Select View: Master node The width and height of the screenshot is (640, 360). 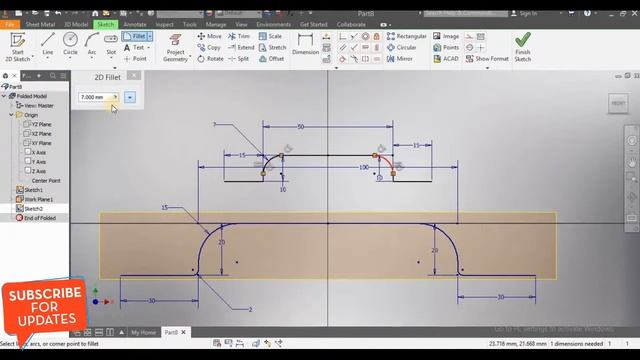35,106
